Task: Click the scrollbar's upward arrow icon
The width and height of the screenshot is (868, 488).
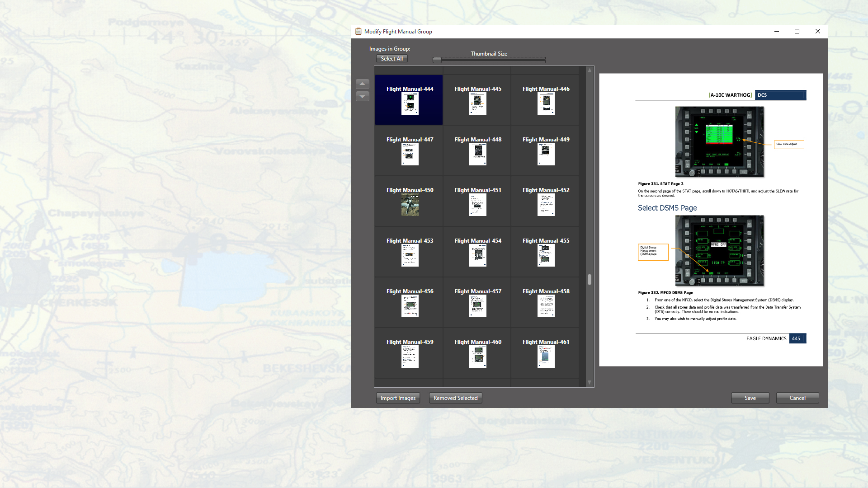Action: point(589,70)
